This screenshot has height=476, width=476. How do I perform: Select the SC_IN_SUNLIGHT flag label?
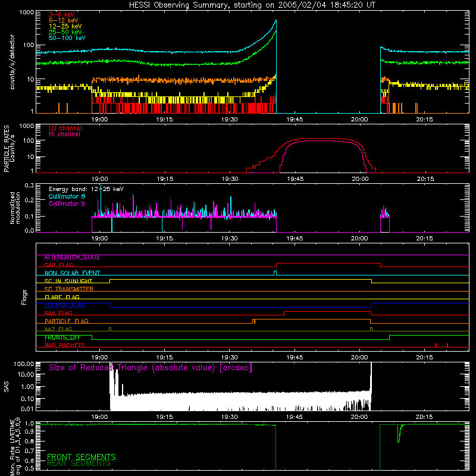click(68, 281)
